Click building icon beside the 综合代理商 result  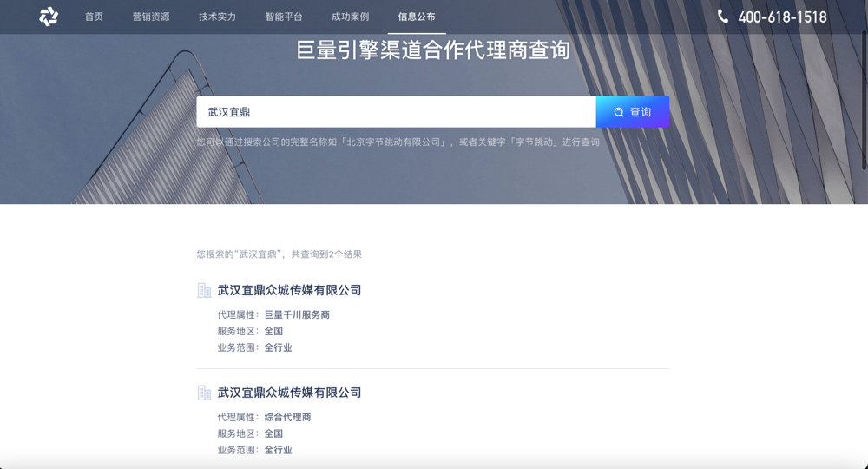(204, 393)
